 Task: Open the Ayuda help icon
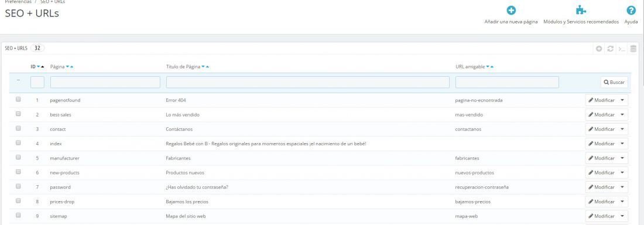point(631,11)
